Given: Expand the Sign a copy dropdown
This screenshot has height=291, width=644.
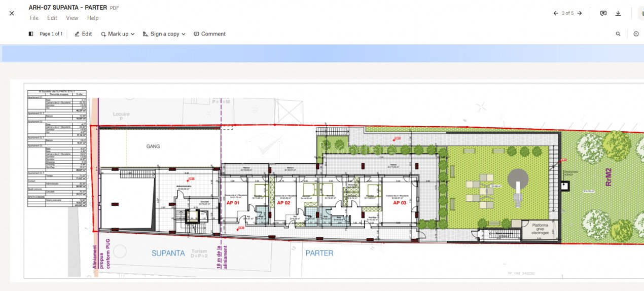Looking at the screenshot, I should click(164, 34).
